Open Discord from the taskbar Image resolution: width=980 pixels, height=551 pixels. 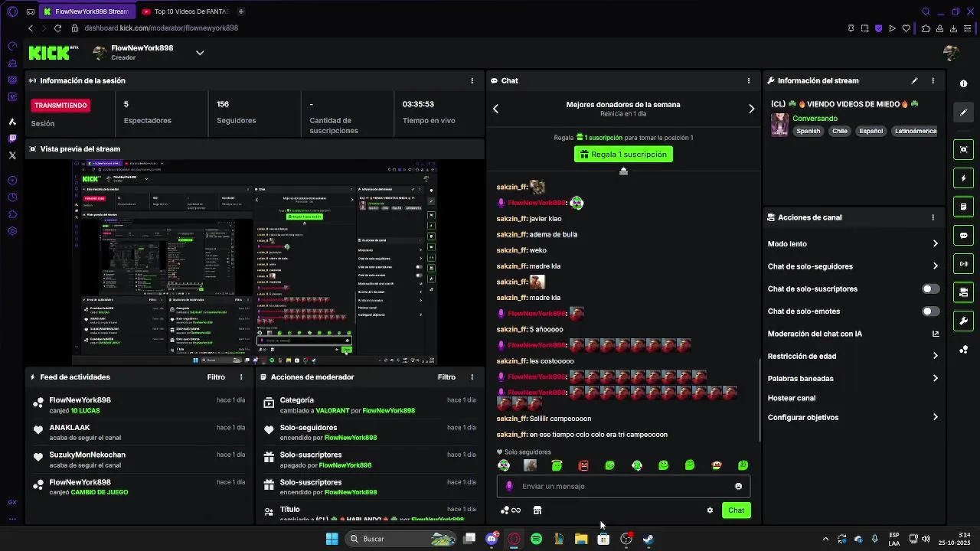492,539
